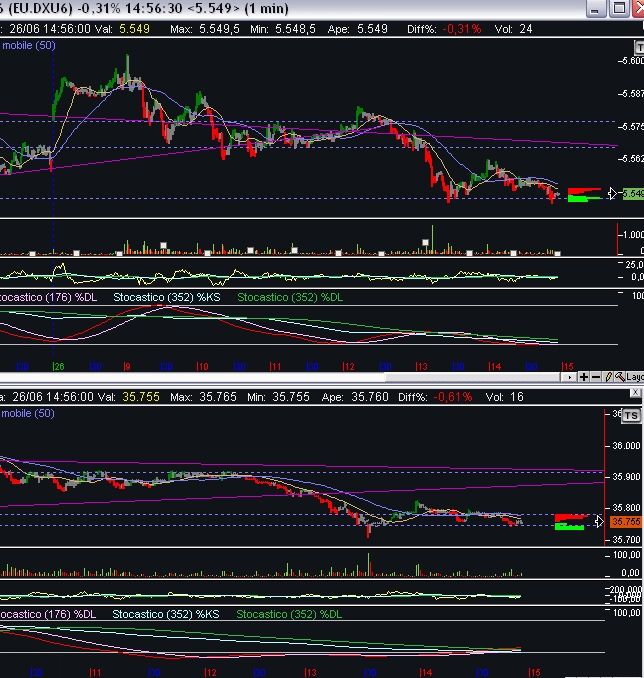Click the 35.700 level on the lower price axis

click(x=626, y=540)
